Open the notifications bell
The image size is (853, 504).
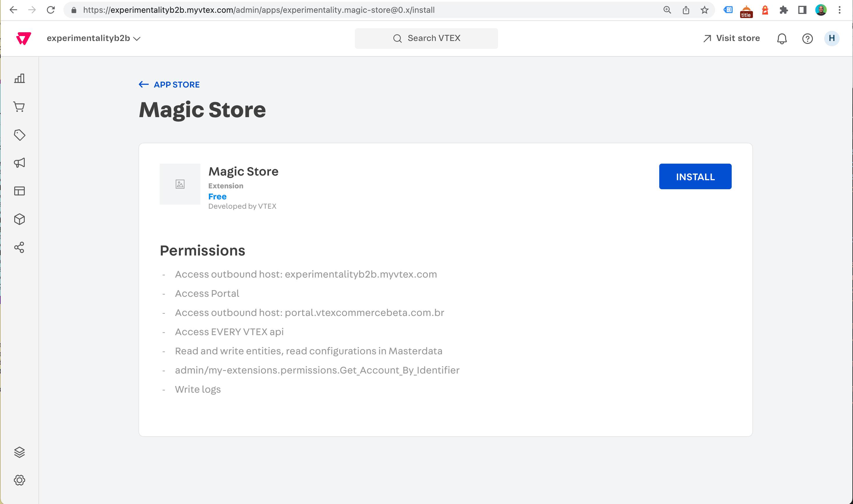click(782, 38)
